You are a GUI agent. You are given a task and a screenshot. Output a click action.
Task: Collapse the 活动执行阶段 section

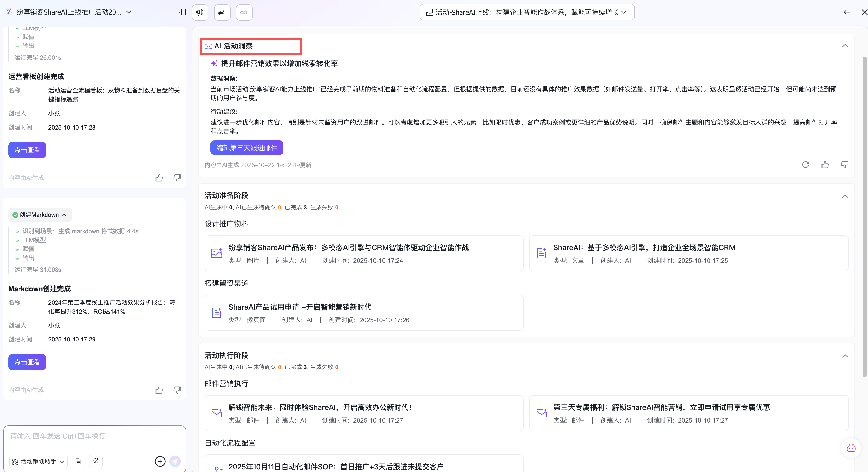[x=845, y=356]
